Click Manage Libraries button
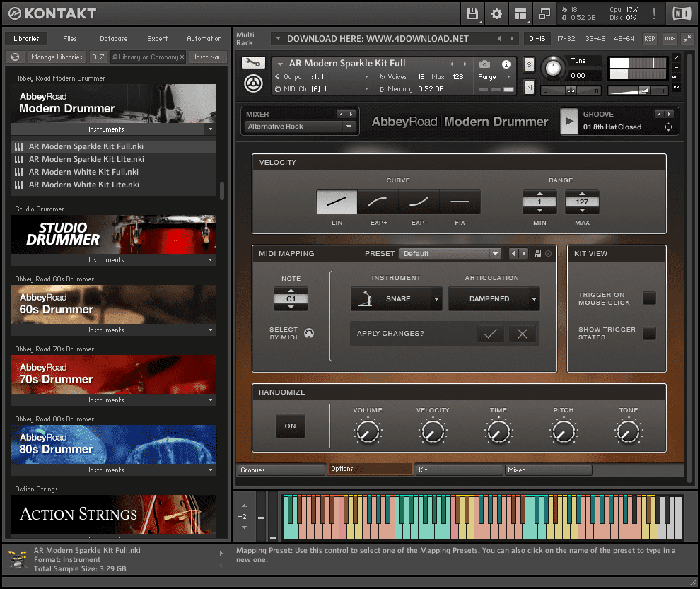Image resolution: width=700 pixels, height=589 pixels. (x=57, y=57)
